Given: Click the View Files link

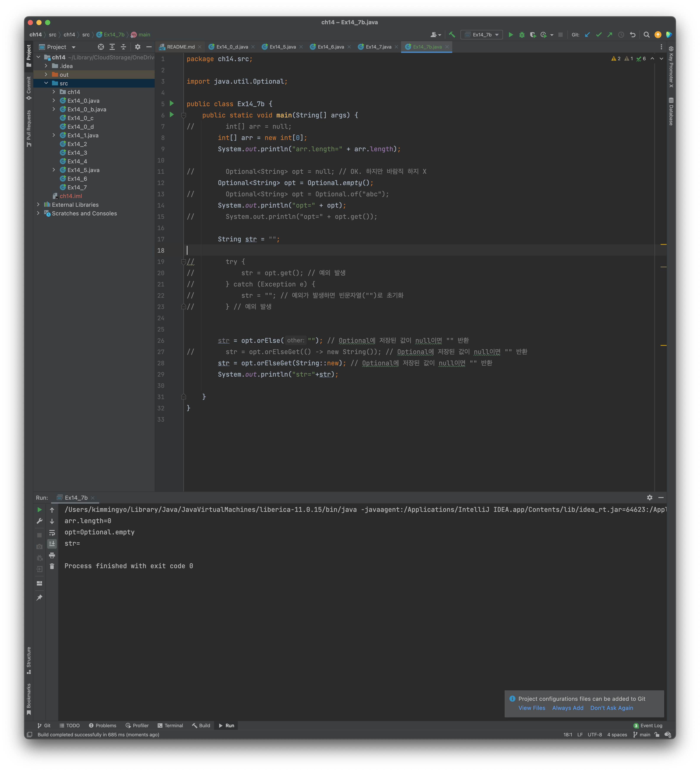Looking at the screenshot, I should (x=531, y=708).
